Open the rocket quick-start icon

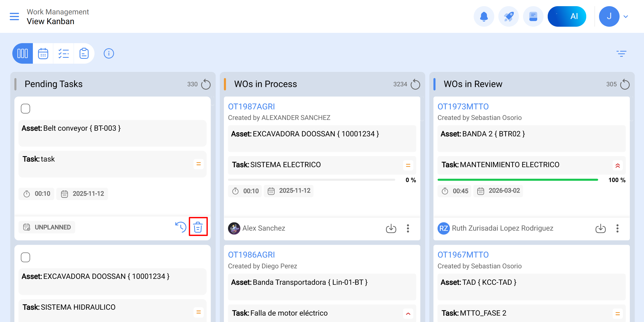click(x=508, y=16)
